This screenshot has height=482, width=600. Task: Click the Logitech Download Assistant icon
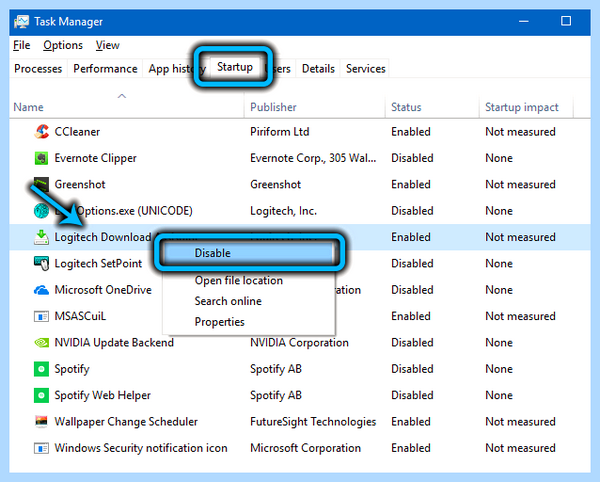tap(41, 237)
